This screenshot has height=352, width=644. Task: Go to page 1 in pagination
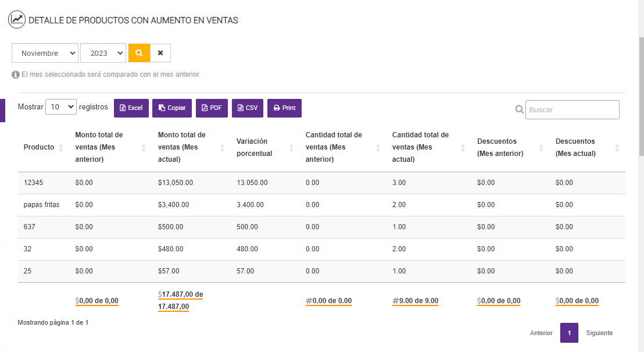(x=569, y=333)
